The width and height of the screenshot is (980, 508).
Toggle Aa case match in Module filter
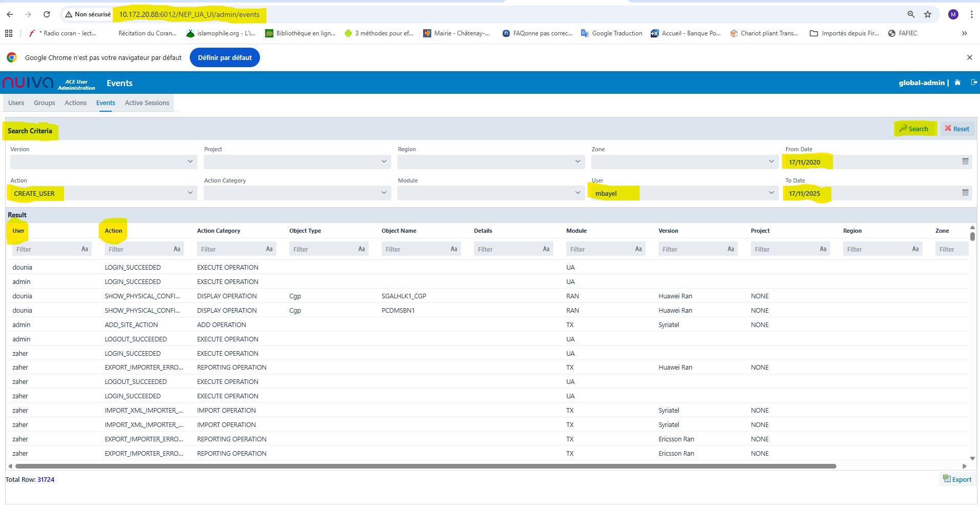[x=638, y=249]
